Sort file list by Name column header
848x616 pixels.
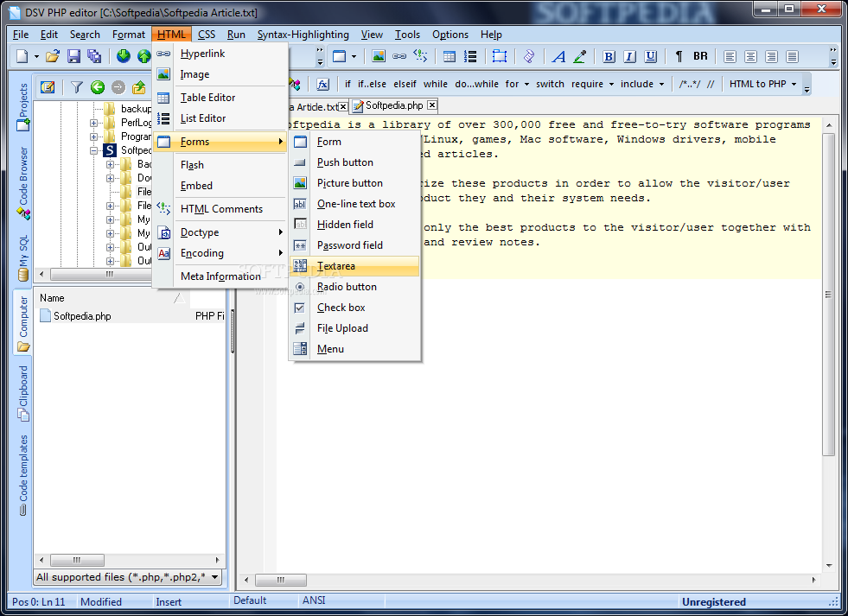coord(112,298)
